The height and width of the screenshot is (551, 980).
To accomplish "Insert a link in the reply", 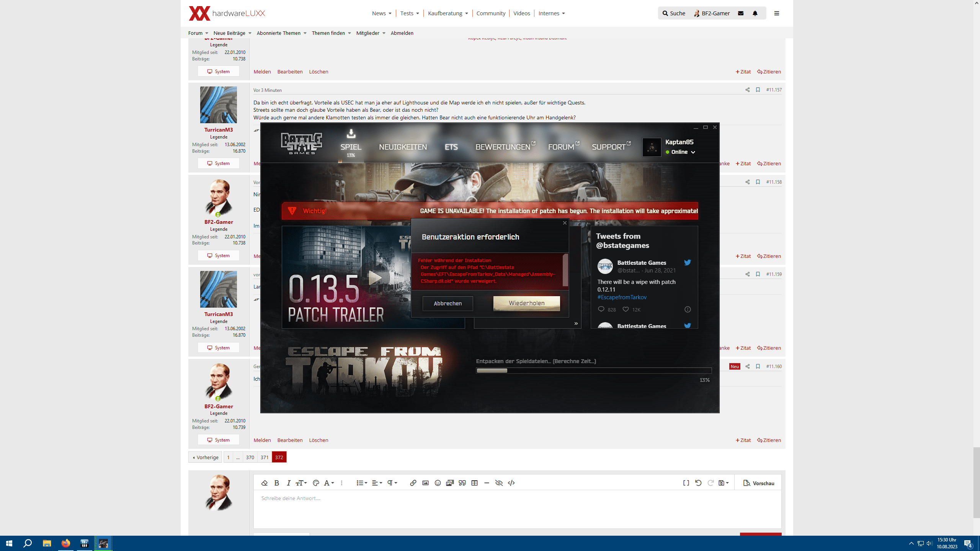I will [413, 483].
